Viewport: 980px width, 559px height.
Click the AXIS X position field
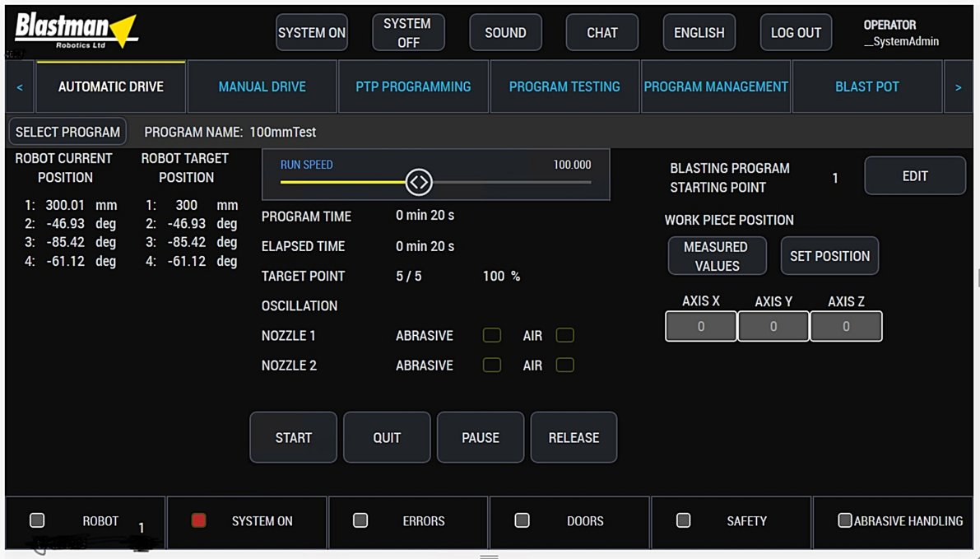click(700, 326)
